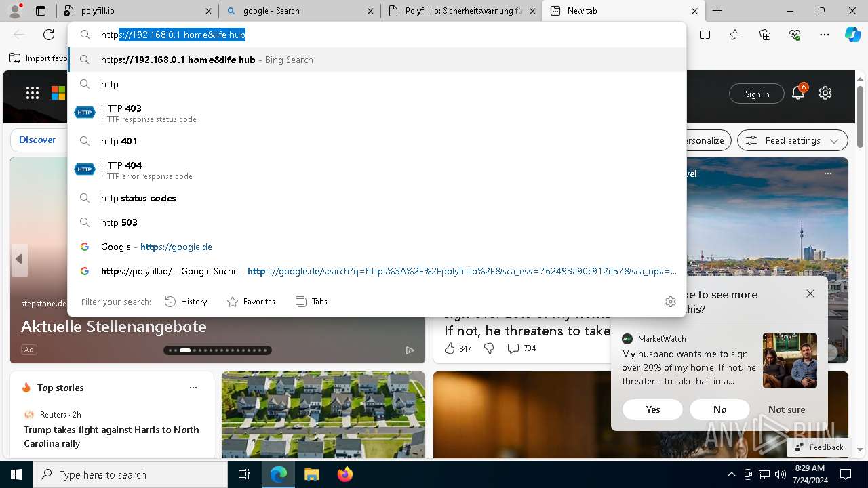Open the volume icon in system tray

point(780,474)
